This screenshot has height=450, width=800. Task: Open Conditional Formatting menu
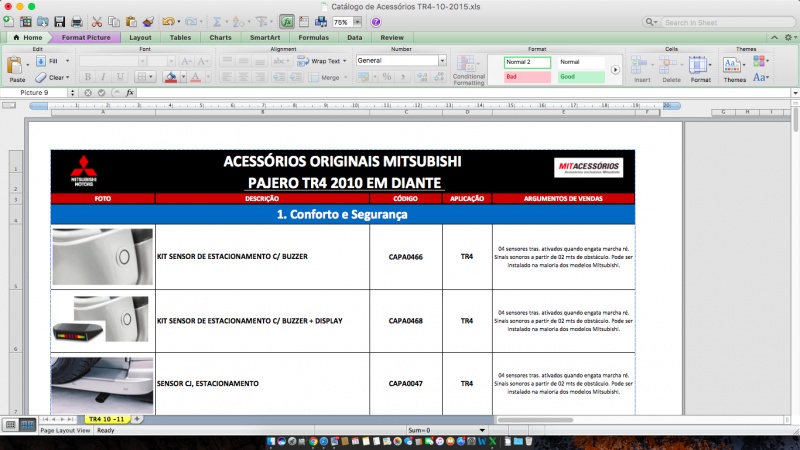pos(468,70)
